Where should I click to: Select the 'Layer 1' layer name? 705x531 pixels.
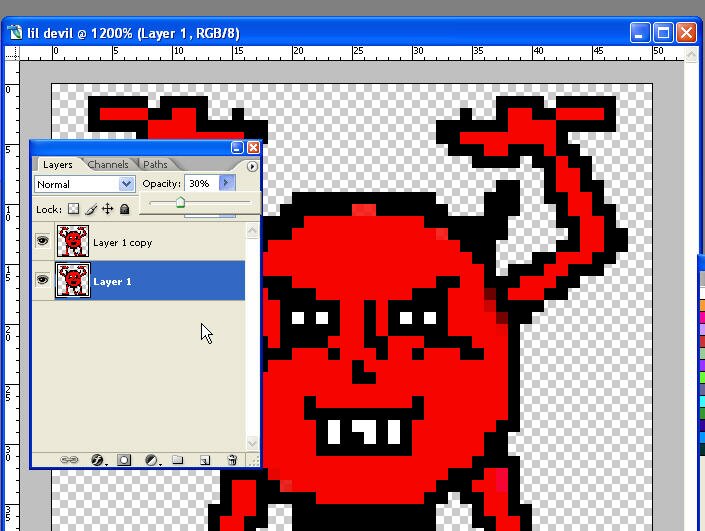click(112, 282)
